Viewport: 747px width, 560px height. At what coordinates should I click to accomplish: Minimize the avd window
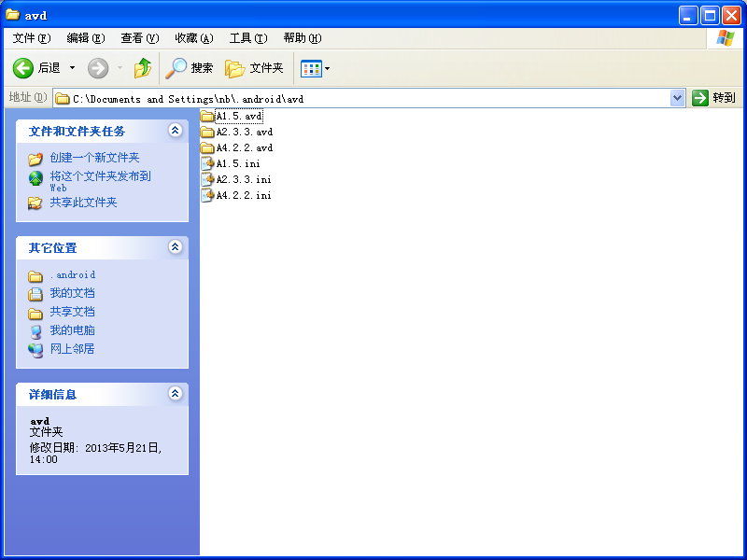click(688, 16)
